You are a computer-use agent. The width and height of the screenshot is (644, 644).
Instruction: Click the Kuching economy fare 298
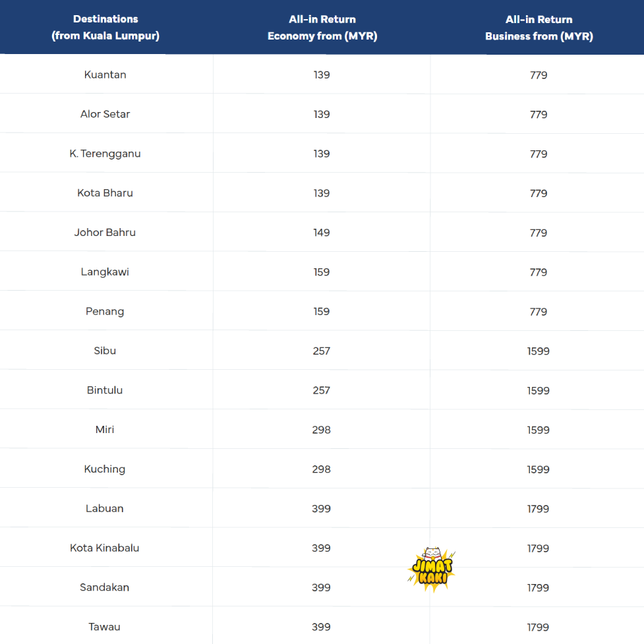point(322,469)
